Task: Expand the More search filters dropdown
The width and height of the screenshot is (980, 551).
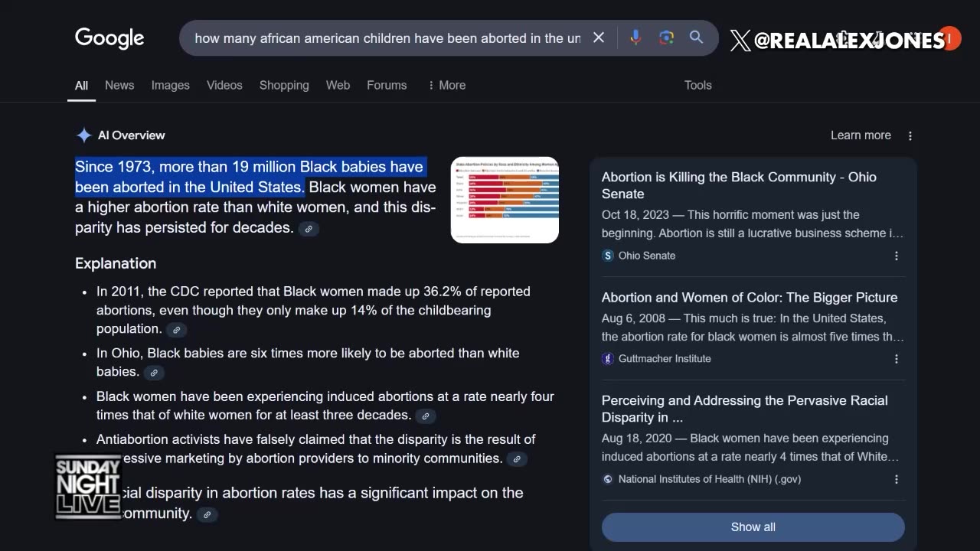Action: coord(446,85)
